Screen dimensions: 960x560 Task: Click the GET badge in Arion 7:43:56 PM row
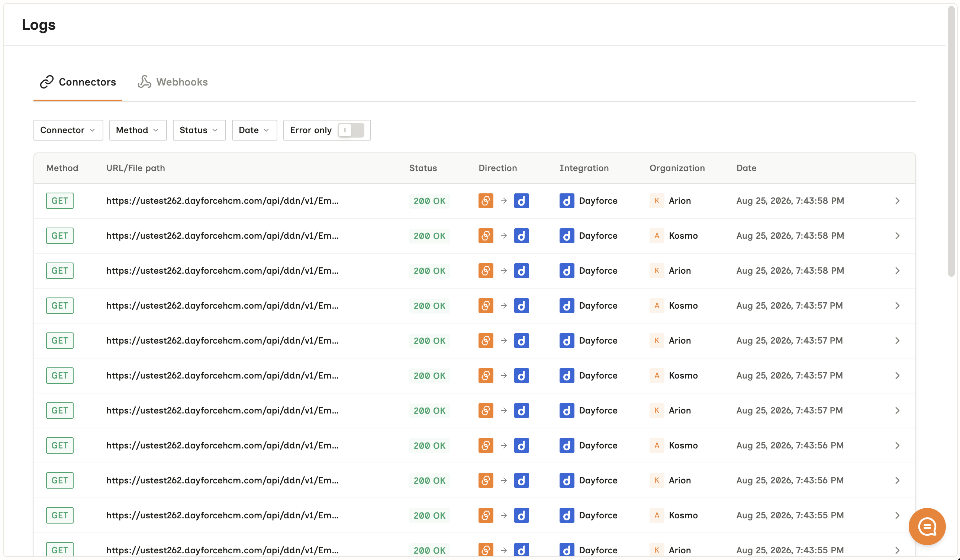(x=60, y=481)
